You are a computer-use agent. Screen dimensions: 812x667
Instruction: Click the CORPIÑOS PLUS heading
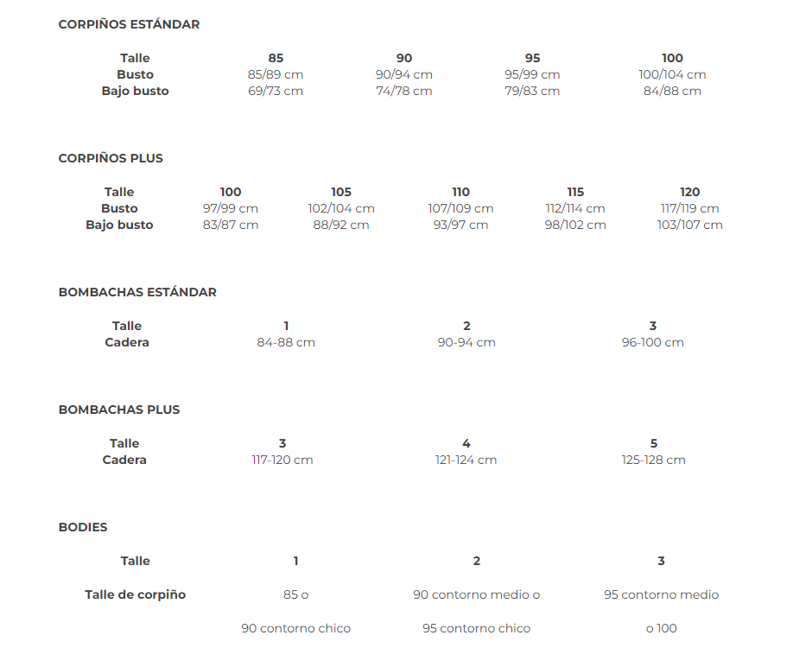click(x=111, y=158)
